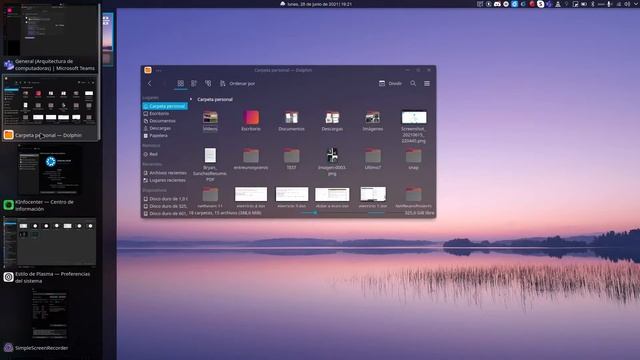Image resolution: width=640 pixels, height=360 pixels.
Task: Click the 'Carpeta personal' breadcrumb label
Action: coord(215,99)
